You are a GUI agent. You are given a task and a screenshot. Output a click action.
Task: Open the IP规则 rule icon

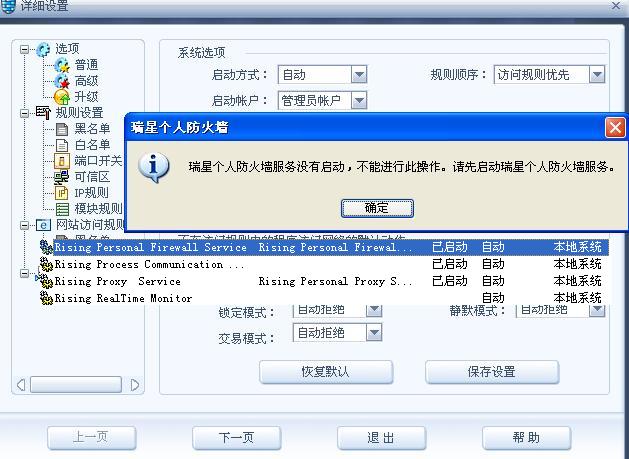[x=62, y=193]
